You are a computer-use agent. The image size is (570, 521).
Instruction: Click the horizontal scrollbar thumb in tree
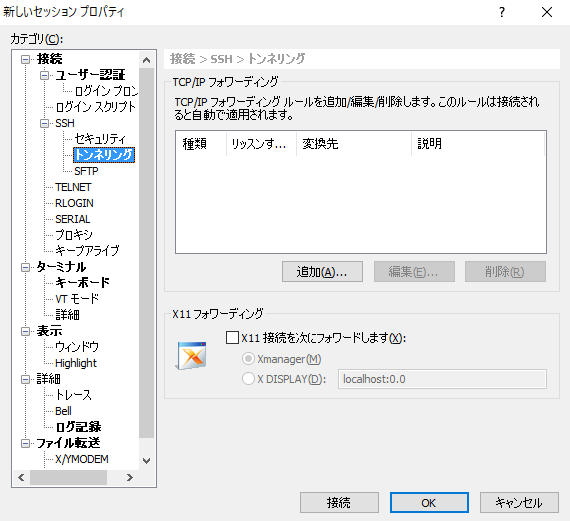(x=68, y=477)
